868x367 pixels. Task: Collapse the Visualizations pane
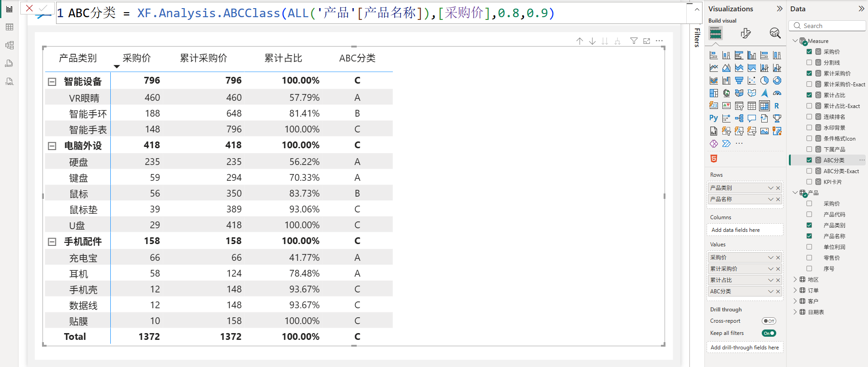[779, 9]
